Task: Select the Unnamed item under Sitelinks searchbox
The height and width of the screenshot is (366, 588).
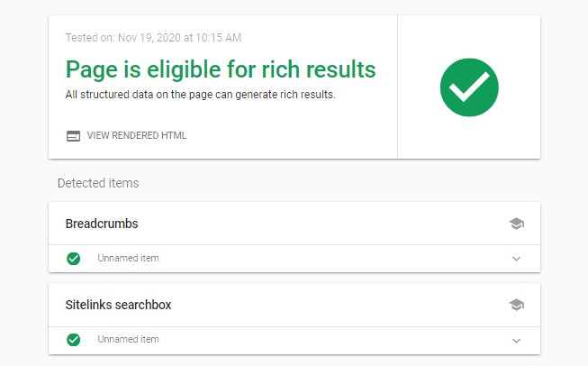Action: [128, 339]
